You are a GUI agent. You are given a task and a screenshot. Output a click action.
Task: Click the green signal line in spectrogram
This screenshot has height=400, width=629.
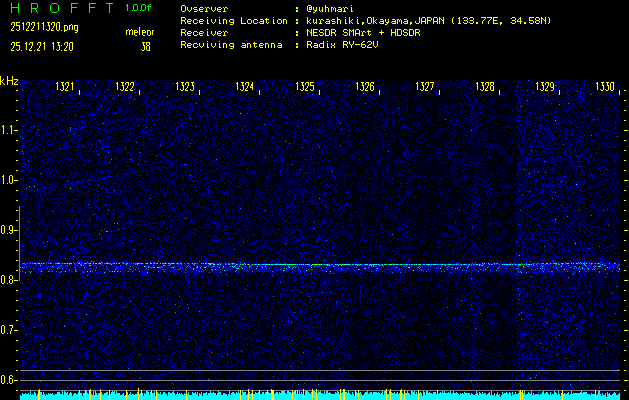click(320, 265)
